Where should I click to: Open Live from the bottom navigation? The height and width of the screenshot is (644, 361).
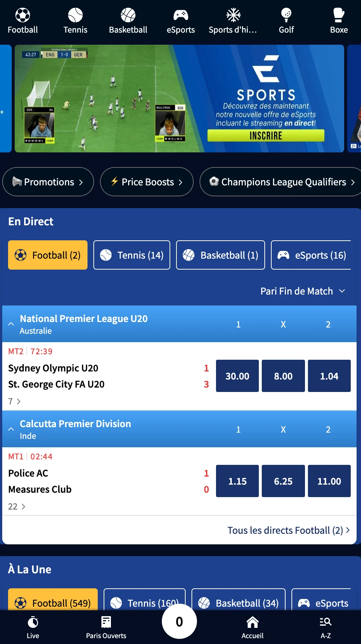coord(33,627)
